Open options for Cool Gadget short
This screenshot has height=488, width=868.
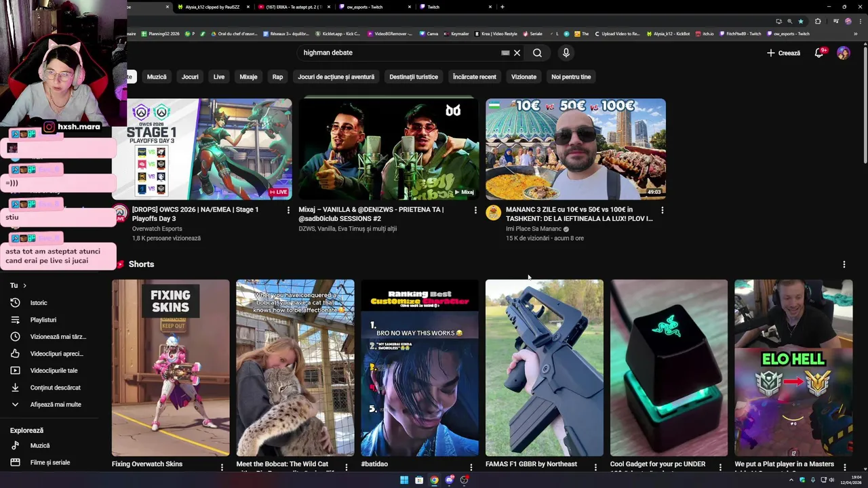pos(720,467)
